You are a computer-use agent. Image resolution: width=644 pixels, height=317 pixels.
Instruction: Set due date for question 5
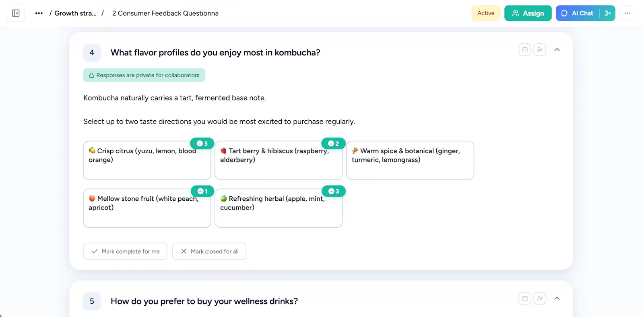point(525,298)
